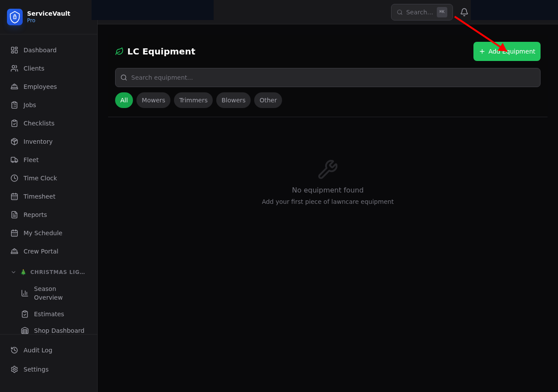Click the notification bell icon

464,12
